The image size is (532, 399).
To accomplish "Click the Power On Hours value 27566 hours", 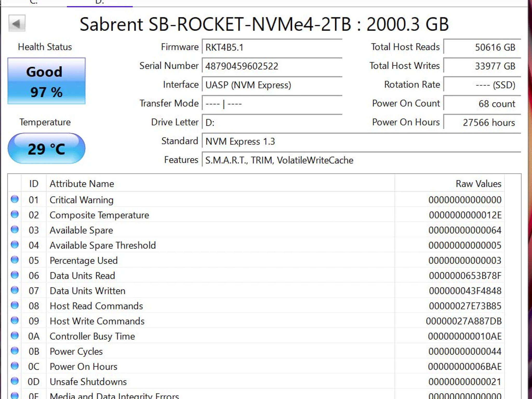I will click(482, 122).
